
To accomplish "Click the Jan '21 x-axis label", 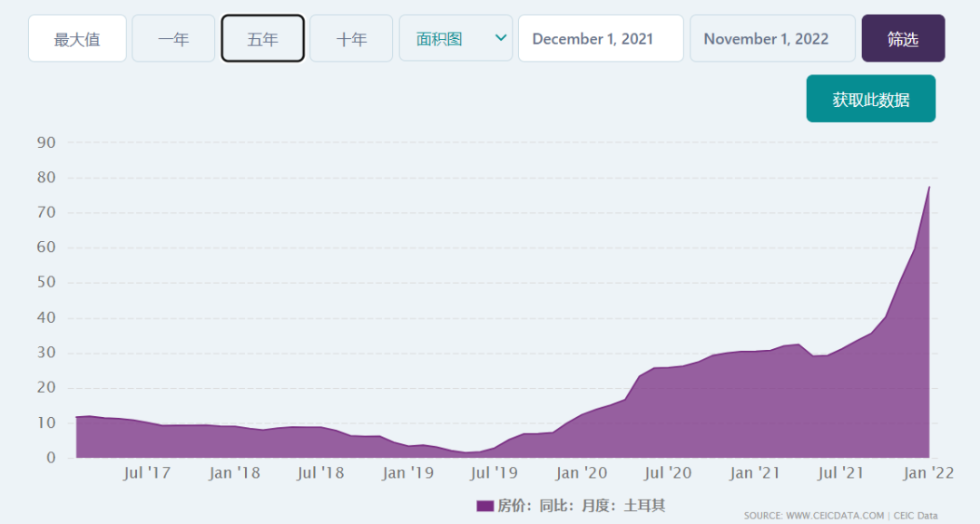I will (x=755, y=473).
